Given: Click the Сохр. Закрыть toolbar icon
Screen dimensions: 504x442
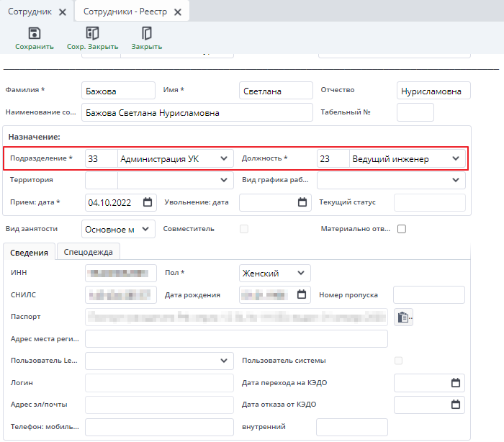Looking at the screenshot, I should coord(92,33).
